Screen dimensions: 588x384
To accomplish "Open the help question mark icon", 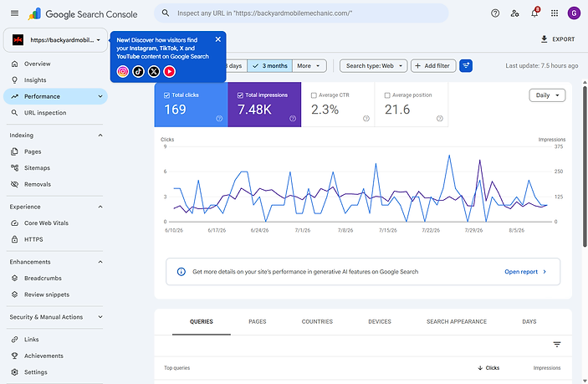I will 495,13.
